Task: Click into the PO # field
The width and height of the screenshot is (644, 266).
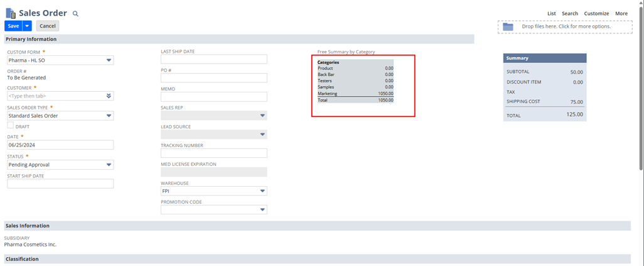Action: [213, 78]
